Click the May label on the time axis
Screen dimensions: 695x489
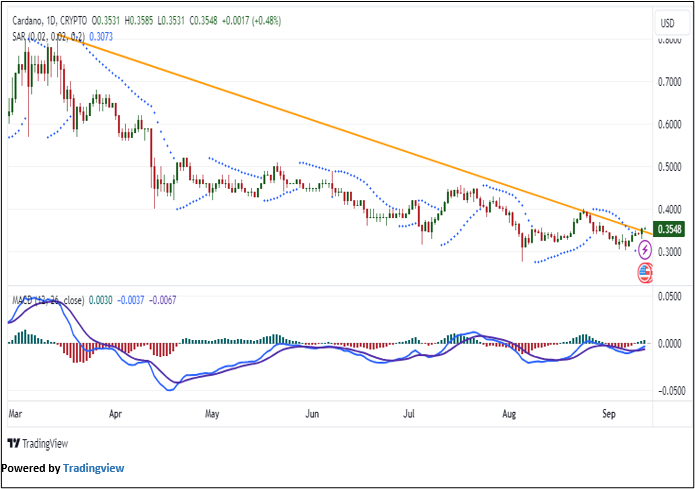point(211,411)
